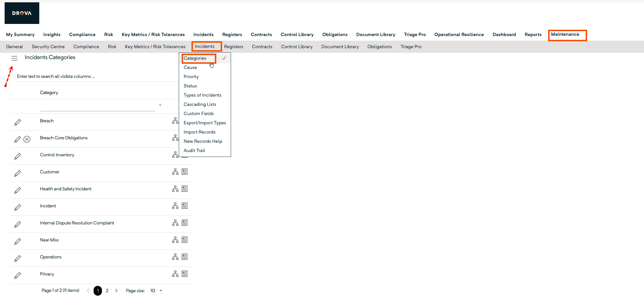Open hierarchy icon for Health and Safety Incident
Image resolution: width=644 pixels, height=300 pixels.
(175, 189)
